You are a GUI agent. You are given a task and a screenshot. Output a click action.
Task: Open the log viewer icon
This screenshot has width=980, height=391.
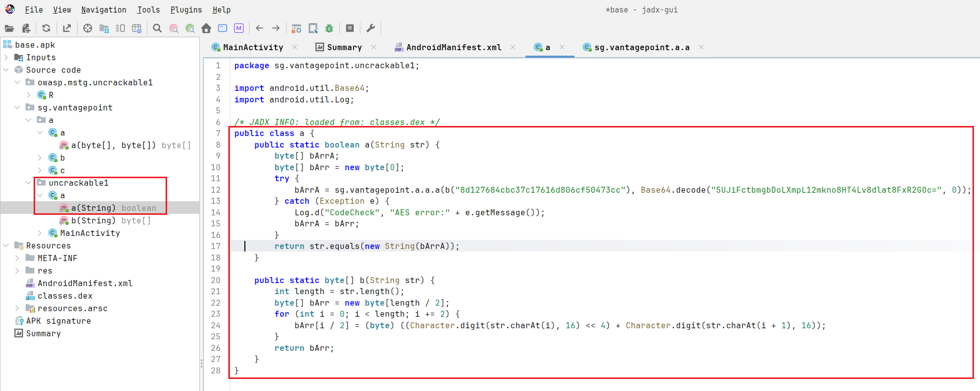click(350, 29)
